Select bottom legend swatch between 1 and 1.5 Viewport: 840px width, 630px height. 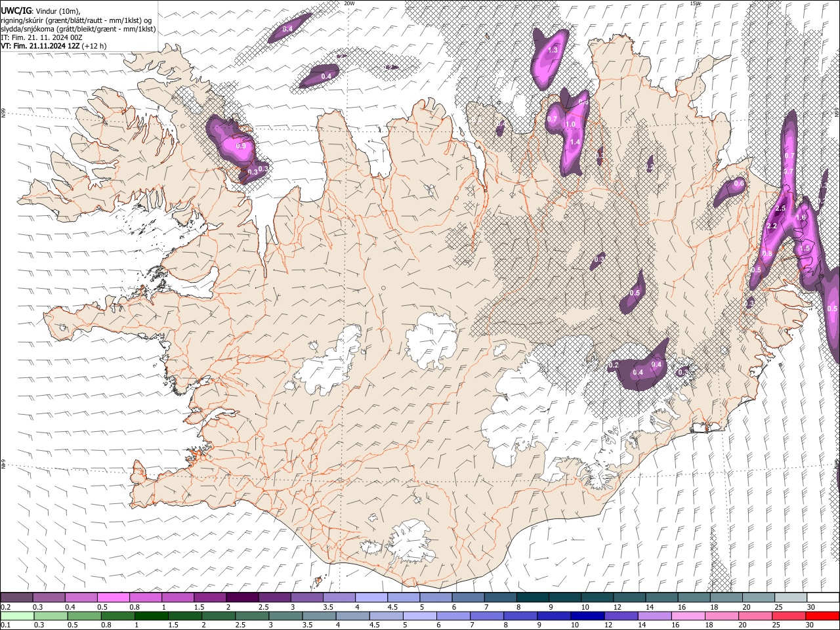coord(152,616)
